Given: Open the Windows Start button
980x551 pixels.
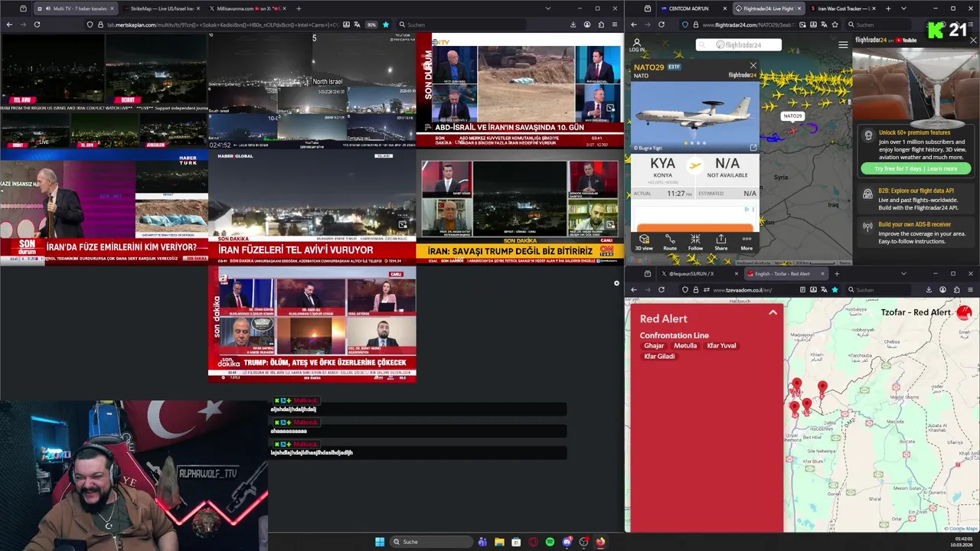Looking at the screenshot, I should tap(380, 542).
